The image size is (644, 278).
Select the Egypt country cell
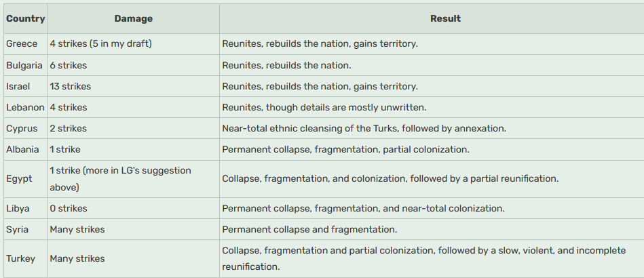click(18, 178)
